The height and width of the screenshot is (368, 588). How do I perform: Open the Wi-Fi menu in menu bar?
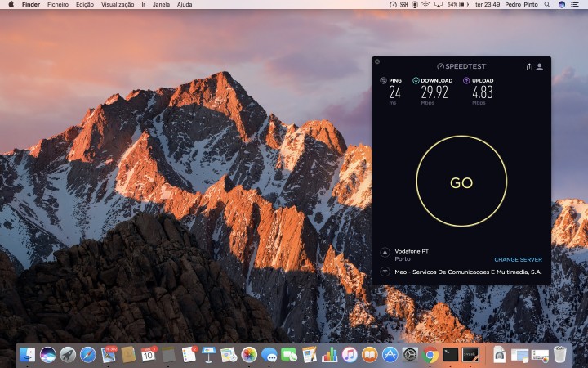[x=425, y=5]
